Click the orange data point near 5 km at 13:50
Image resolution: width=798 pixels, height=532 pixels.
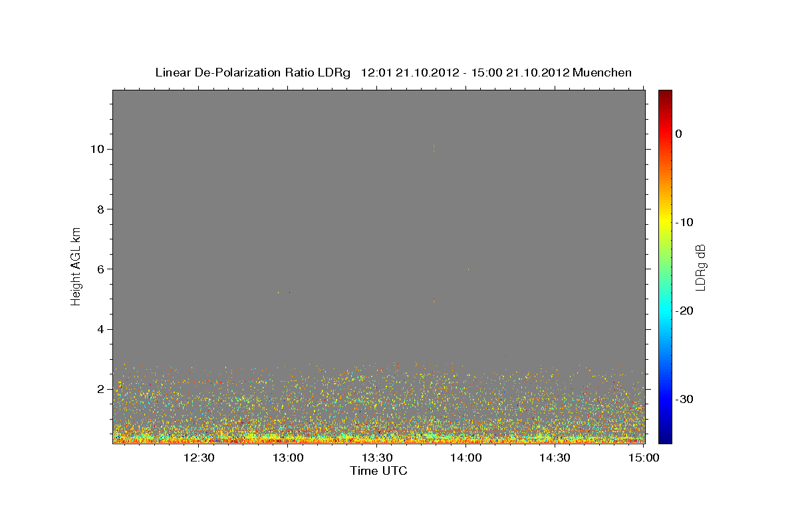434,301
